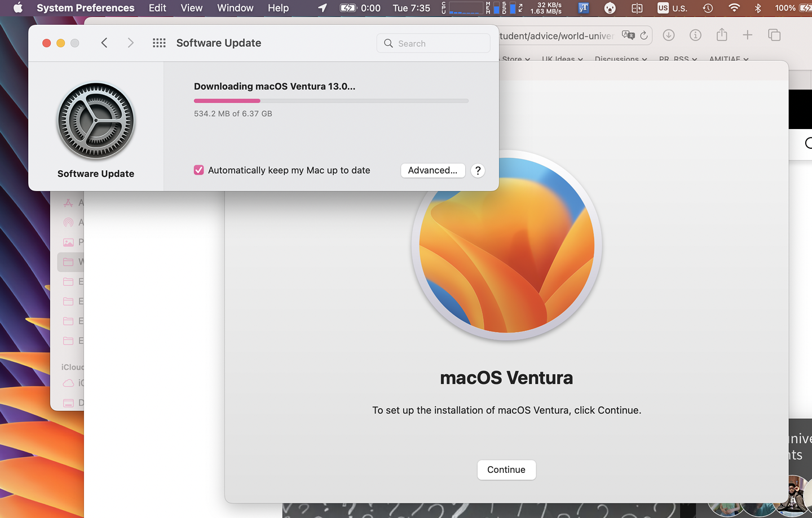The image size is (812, 518).
Task: Show Safari tab overview
Action: [x=774, y=35]
